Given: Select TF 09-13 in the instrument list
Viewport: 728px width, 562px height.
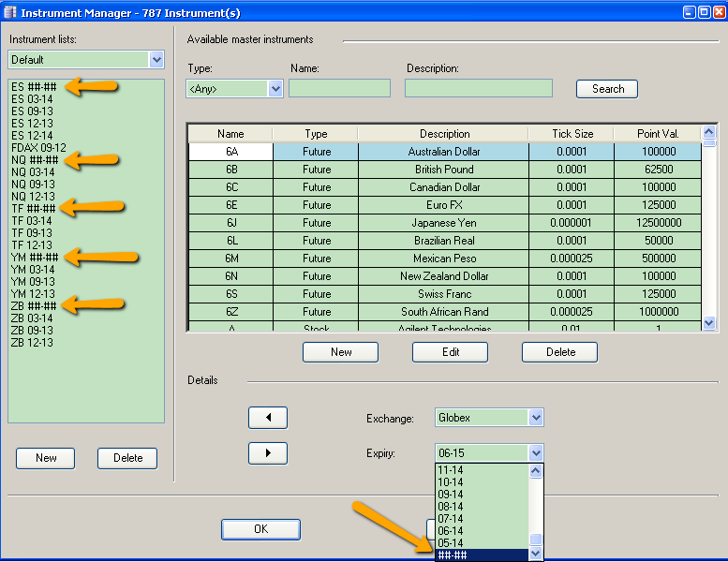Looking at the screenshot, I should coord(32,233).
